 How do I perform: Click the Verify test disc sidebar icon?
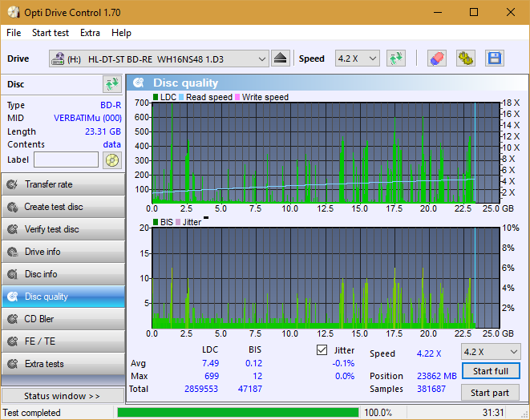pos(13,229)
